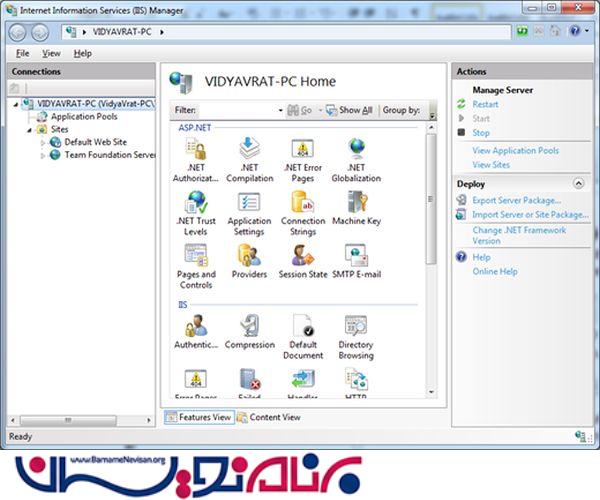Open the File menu
This screenshot has height=500, width=600.
[x=22, y=53]
